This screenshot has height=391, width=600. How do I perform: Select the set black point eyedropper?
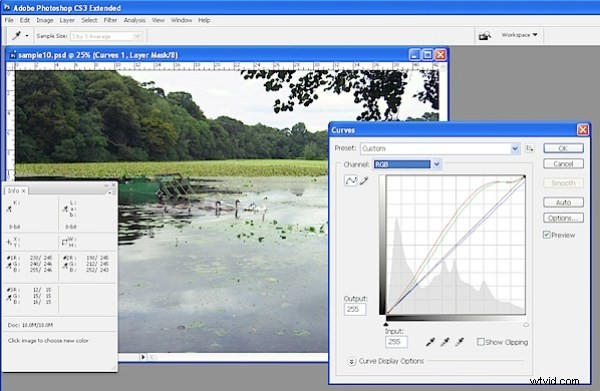430,342
